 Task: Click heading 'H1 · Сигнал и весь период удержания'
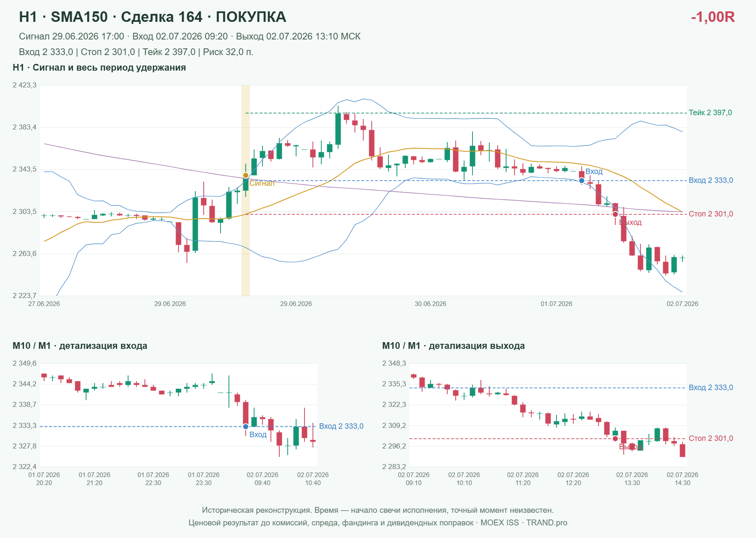99,68
